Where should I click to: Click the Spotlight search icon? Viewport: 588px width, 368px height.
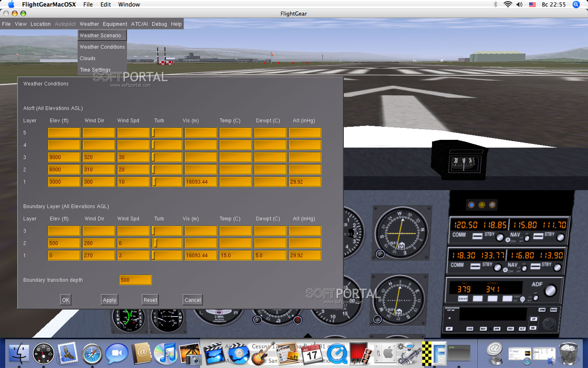[576, 4]
